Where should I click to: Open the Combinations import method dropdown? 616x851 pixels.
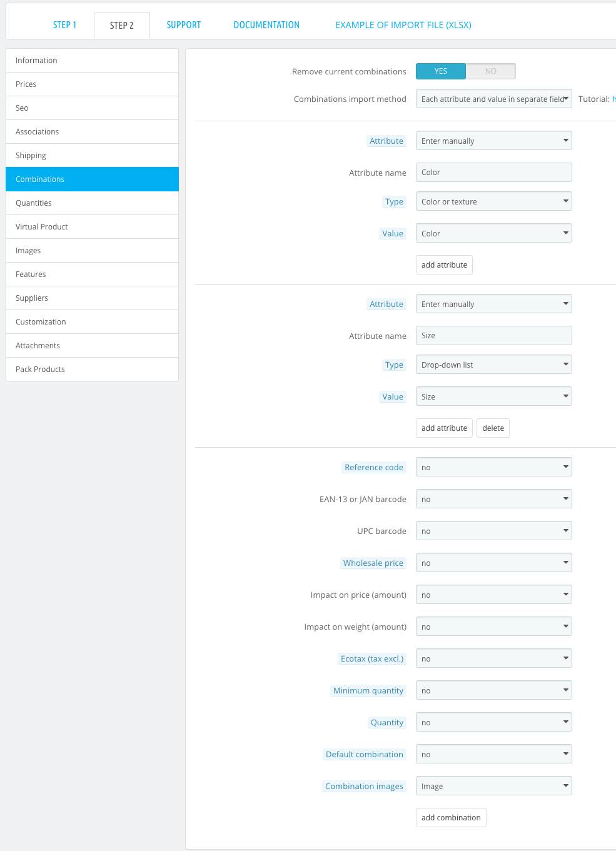coord(494,99)
